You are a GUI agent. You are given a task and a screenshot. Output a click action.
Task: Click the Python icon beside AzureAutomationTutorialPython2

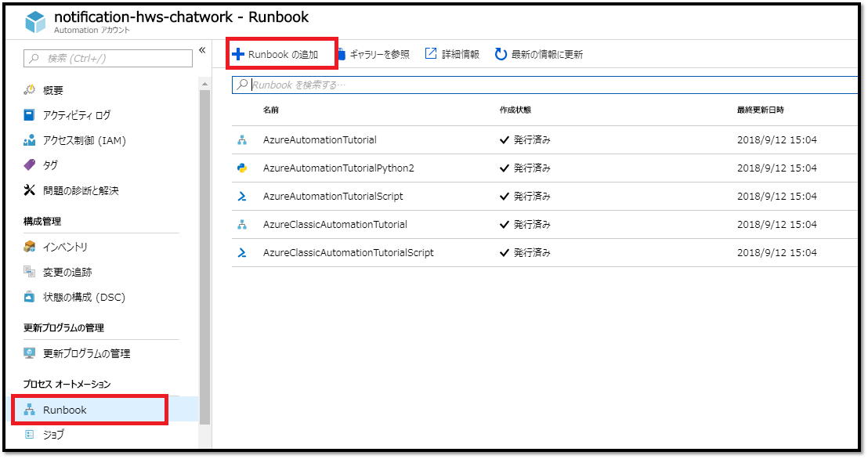(x=242, y=168)
